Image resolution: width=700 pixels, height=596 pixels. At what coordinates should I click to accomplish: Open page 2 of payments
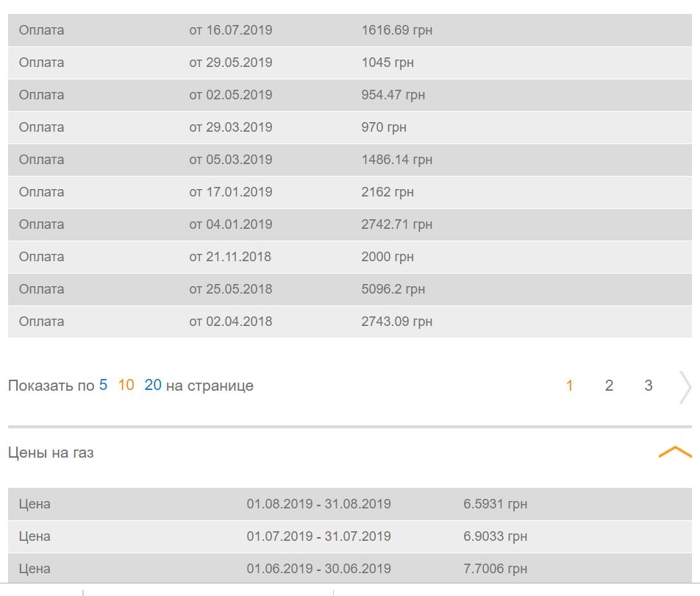609,386
